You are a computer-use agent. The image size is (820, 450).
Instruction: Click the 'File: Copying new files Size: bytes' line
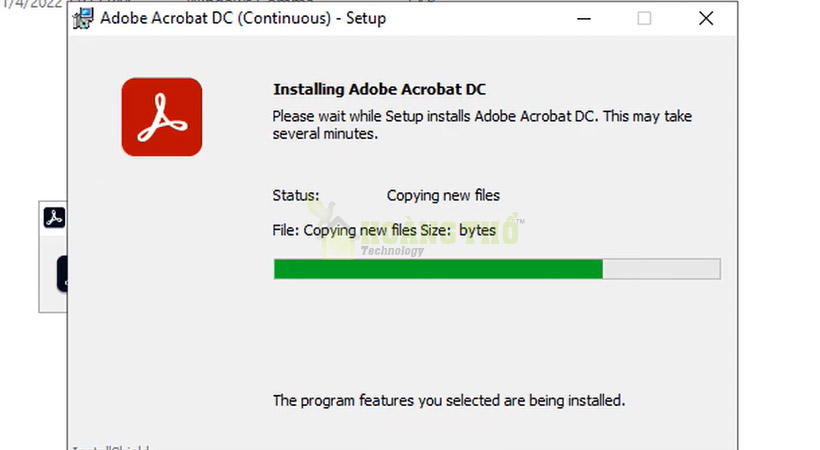pos(384,230)
